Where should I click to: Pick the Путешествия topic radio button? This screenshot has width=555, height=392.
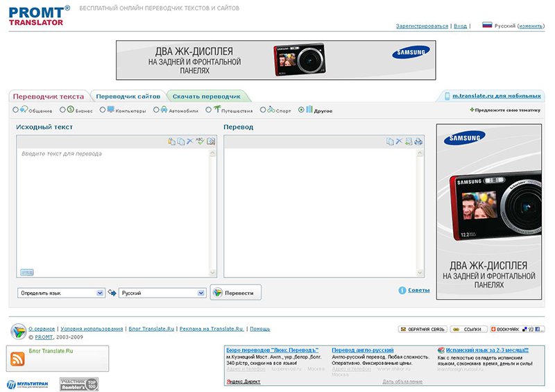(209, 110)
